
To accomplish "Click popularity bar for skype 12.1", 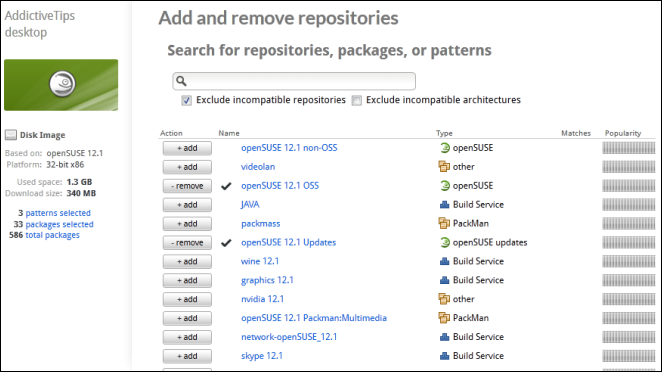I will point(629,356).
